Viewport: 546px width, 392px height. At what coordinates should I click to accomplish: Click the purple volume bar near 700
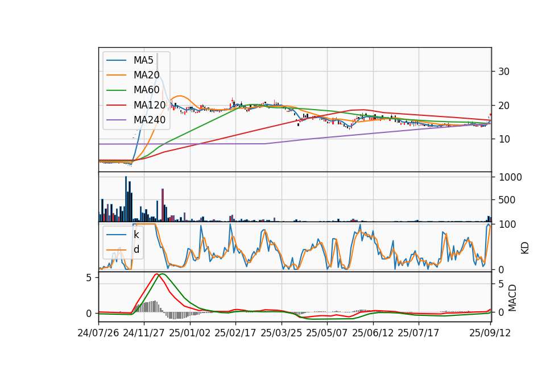pos(163,205)
